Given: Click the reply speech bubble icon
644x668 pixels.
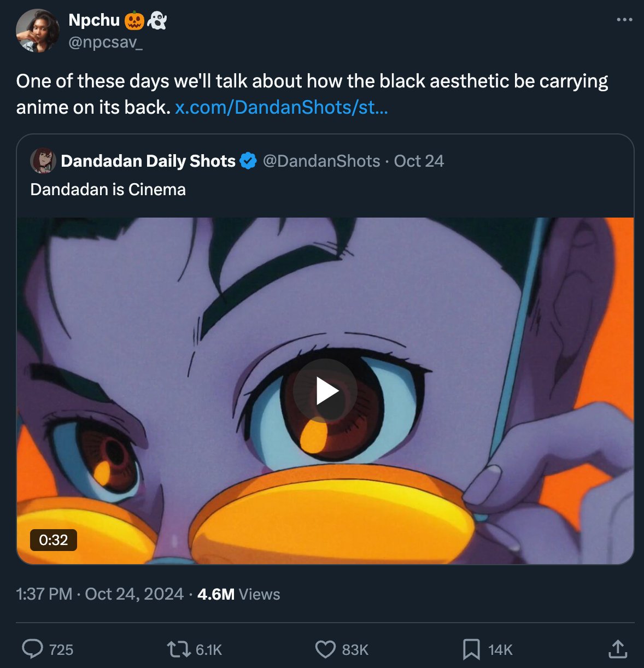Looking at the screenshot, I should coord(32,649).
